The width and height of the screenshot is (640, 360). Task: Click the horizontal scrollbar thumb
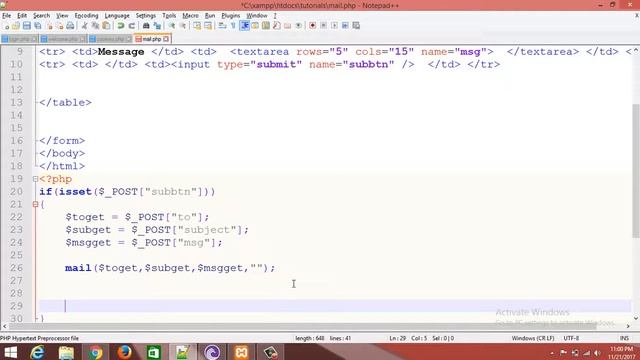[x=302, y=326]
